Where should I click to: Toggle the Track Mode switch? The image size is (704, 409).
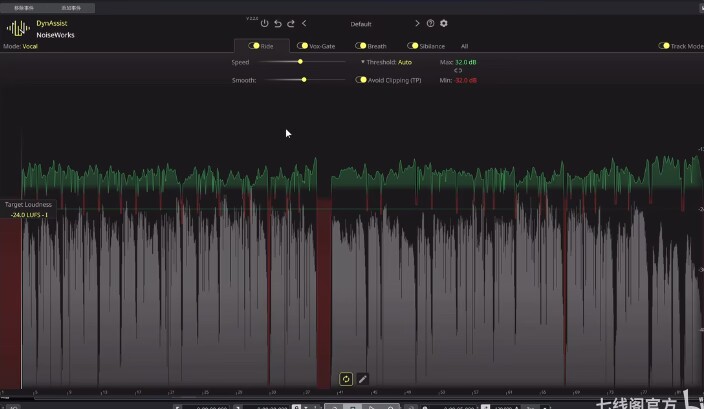[x=664, y=46]
